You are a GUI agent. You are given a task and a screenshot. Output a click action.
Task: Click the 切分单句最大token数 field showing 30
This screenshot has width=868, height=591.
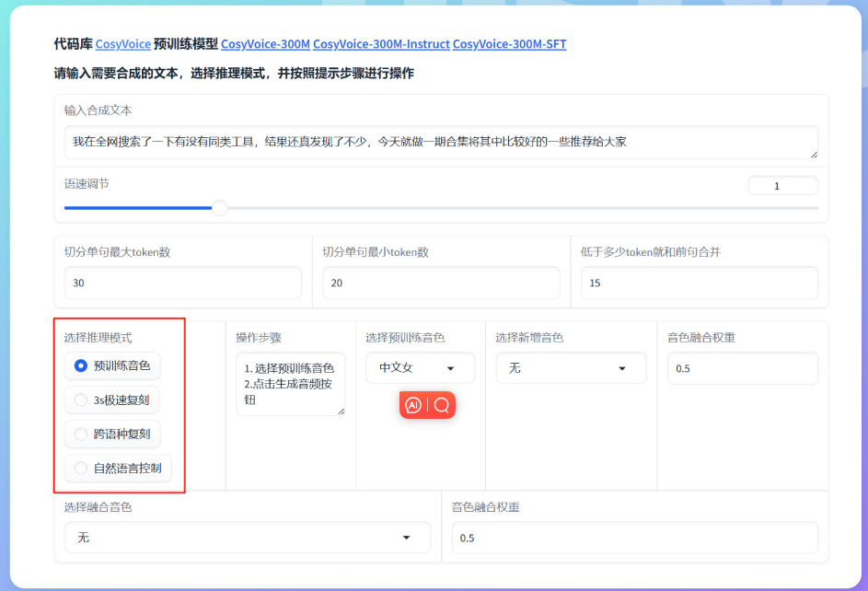182,283
